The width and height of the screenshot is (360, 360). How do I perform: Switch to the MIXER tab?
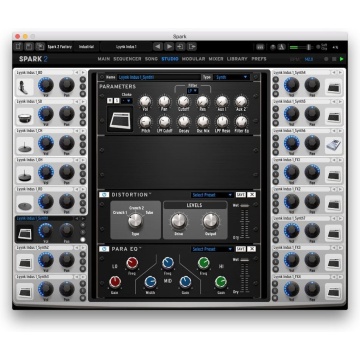(x=216, y=59)
